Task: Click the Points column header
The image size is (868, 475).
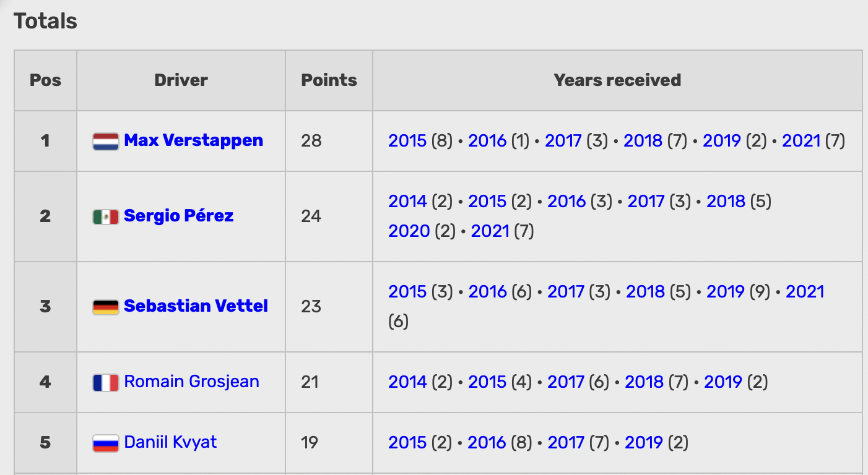Action: point(329,80)
